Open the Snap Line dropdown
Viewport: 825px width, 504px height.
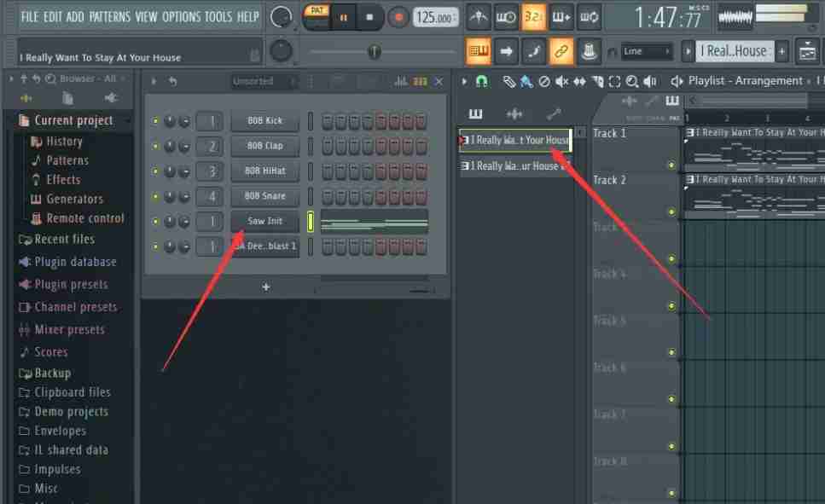click(645, 50)
